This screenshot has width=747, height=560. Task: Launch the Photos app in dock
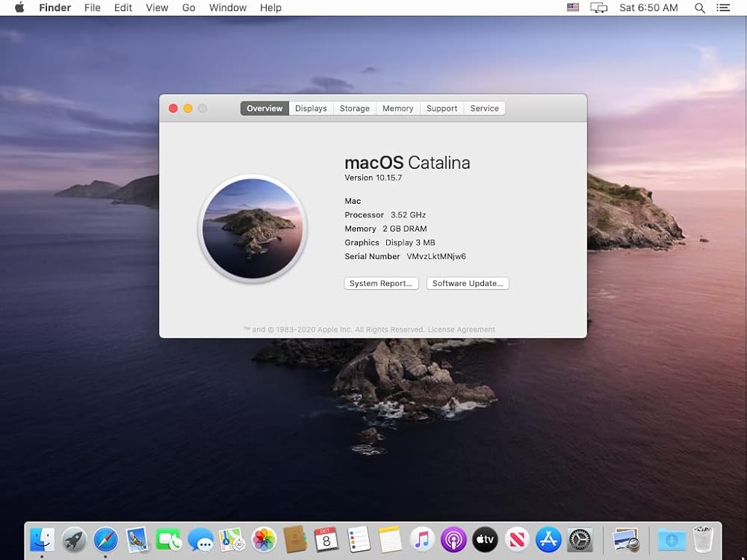pyautogui.click(x=264, y=539)
